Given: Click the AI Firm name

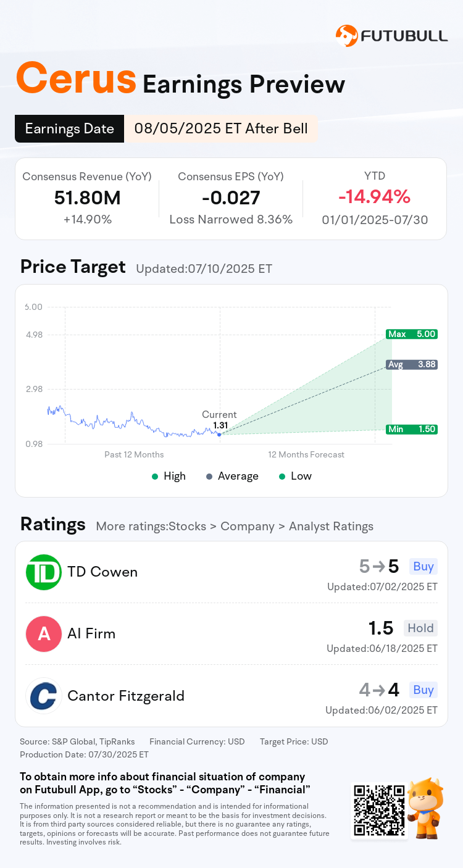Looking at the screenshot, I should (x=91, y=634).
